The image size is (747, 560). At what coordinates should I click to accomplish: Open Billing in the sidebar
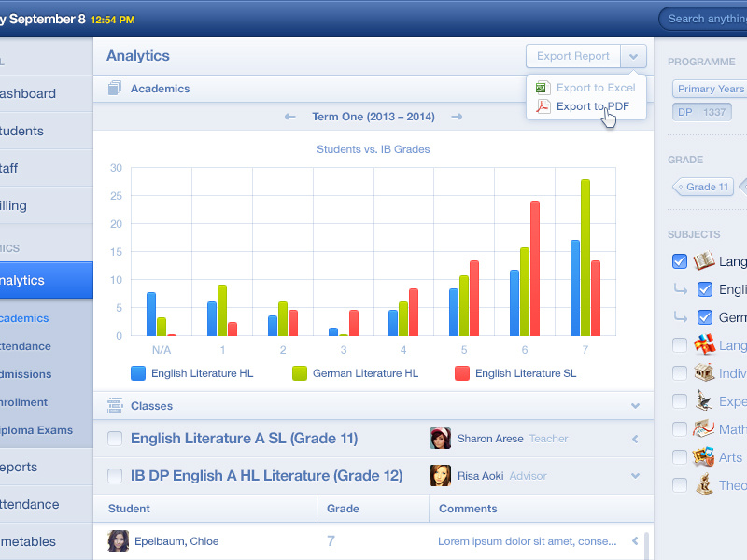pos(46,205)
